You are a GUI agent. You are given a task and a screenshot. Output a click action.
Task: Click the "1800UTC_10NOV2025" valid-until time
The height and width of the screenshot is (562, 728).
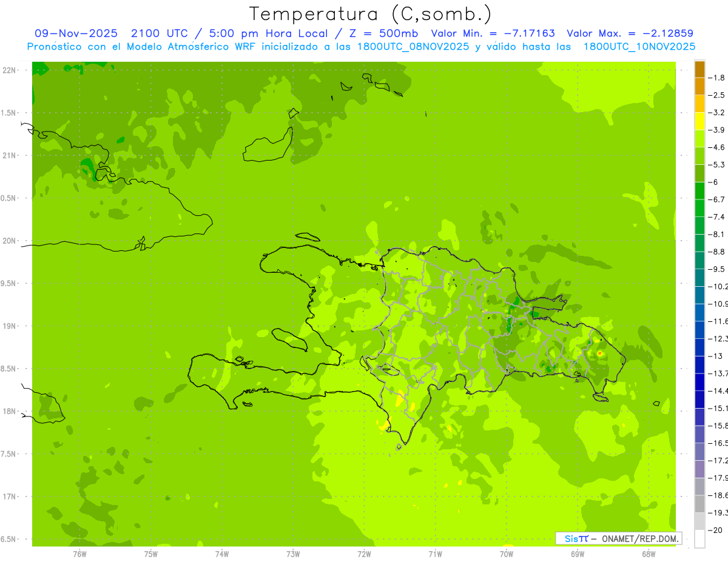tap(639, 46)
